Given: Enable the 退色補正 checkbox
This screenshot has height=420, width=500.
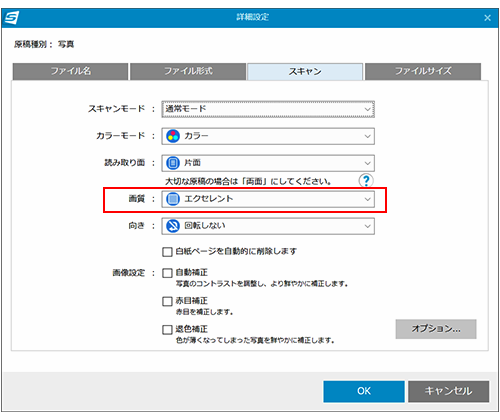Looking at the screenshot, I should (x=167, y=330).
